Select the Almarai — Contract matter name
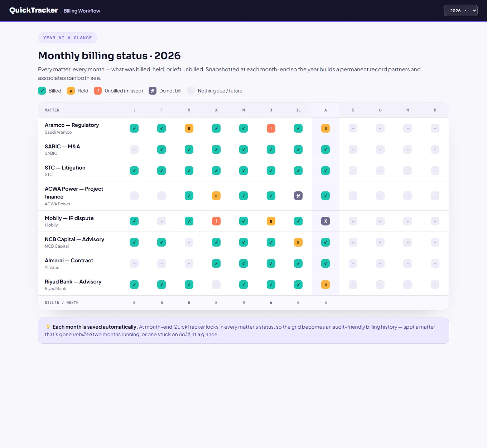 point(69,261)
